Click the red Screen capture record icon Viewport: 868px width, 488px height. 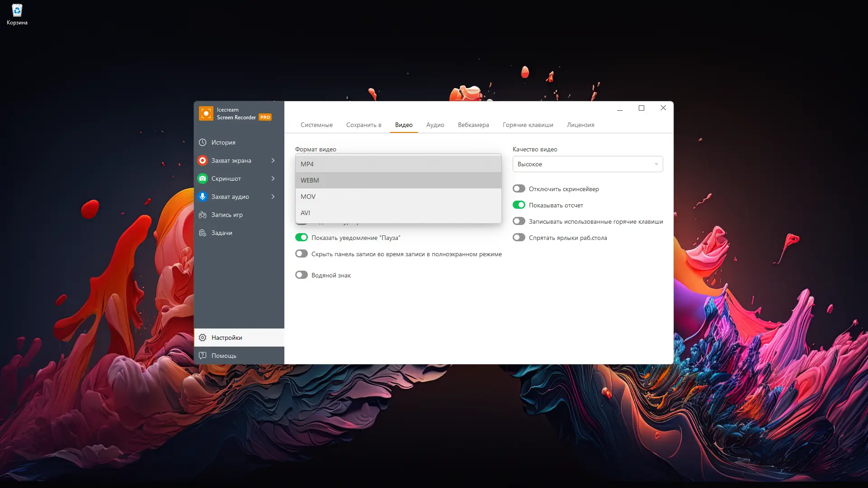203,160
